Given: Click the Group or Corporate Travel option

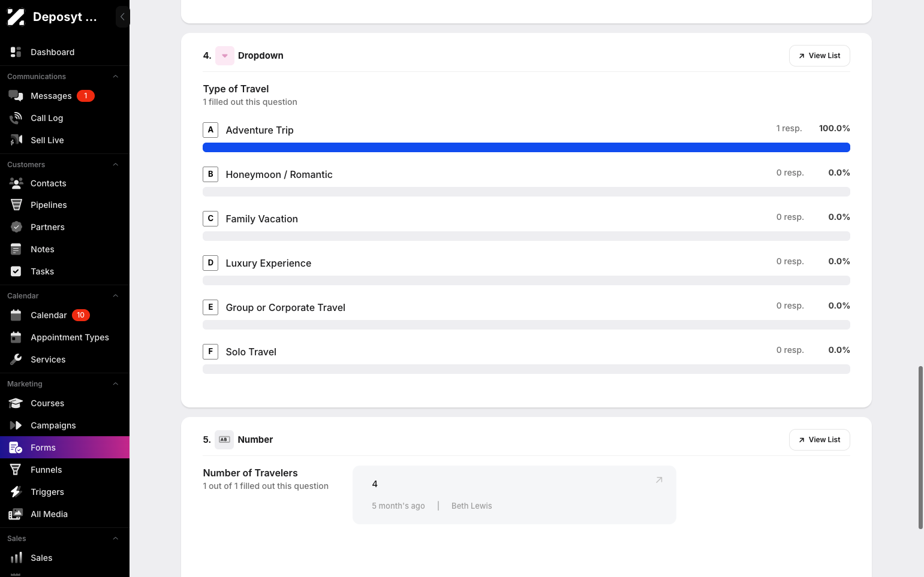Looking at the screenshot, I should pos(285,307).
